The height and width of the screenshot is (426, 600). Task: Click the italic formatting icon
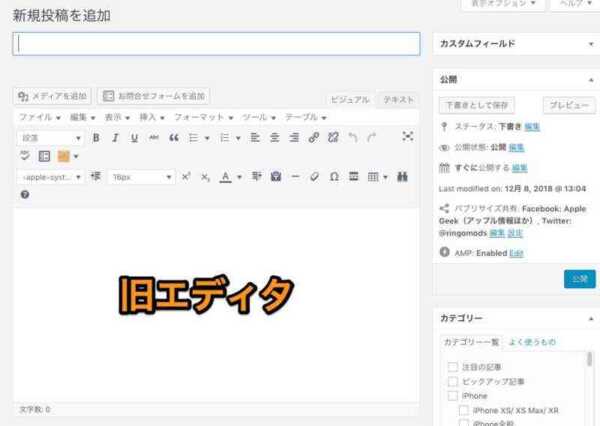click(115, 137)
